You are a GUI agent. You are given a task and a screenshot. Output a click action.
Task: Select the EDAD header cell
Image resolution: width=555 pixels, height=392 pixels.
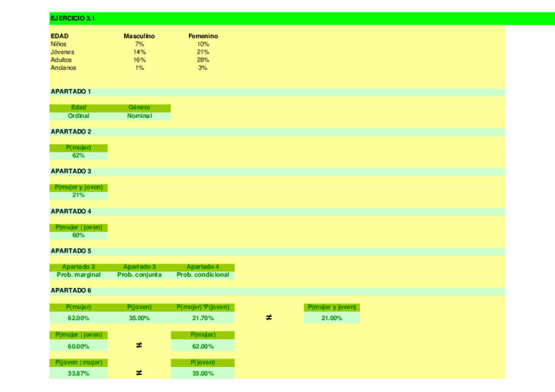[x=60, y=36]
